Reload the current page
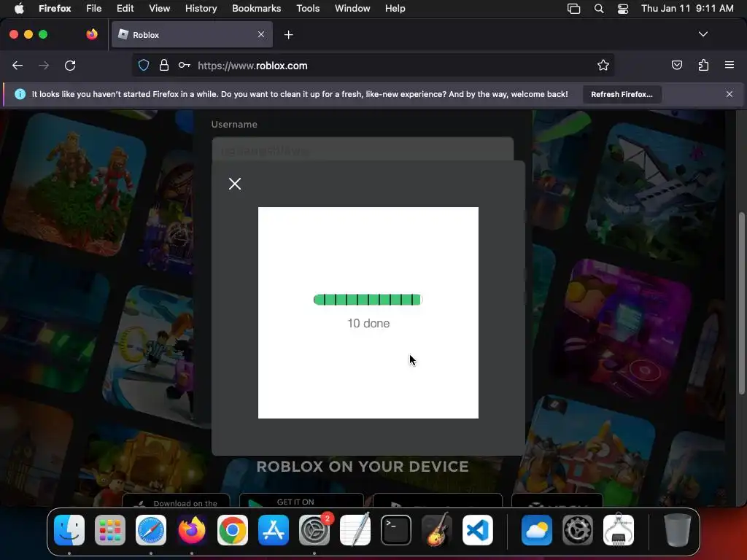Viewport: 747px width, 560px height. coord(70,66)
